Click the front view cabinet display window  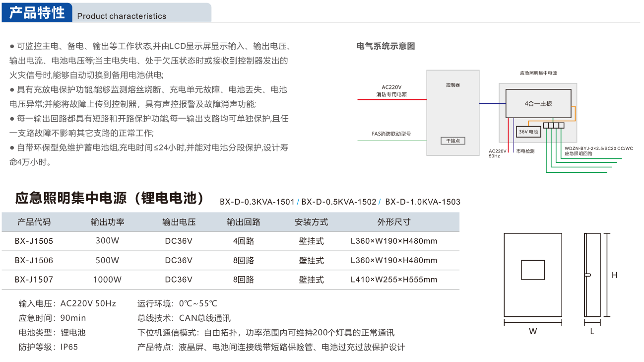tap(533, 270)
